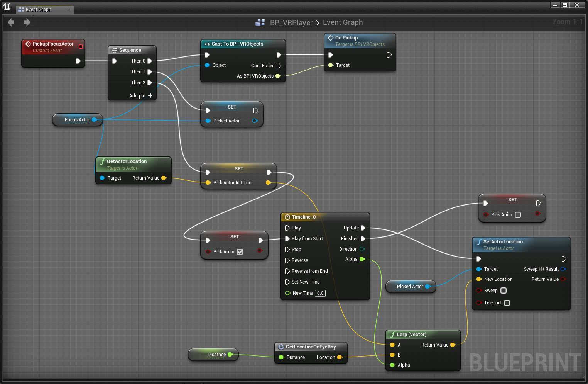Click the New Location input pin
Screen dimensions: 588x384
(x=479, y=279)
